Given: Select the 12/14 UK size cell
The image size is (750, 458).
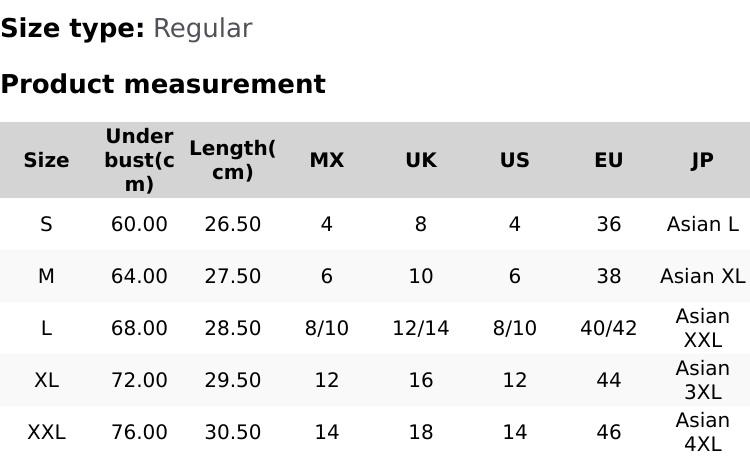Looking at the screenshot, I should coord(421,328).
